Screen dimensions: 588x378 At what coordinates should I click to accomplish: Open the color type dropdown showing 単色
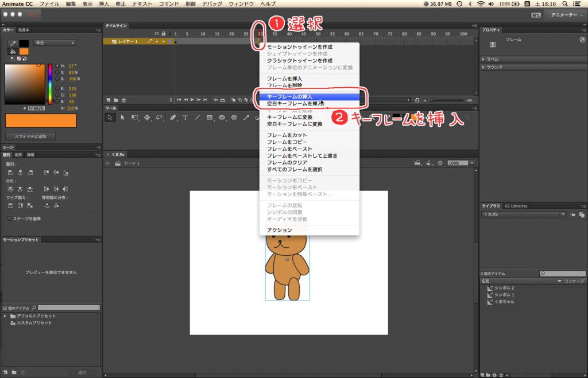tap(55, 42)
